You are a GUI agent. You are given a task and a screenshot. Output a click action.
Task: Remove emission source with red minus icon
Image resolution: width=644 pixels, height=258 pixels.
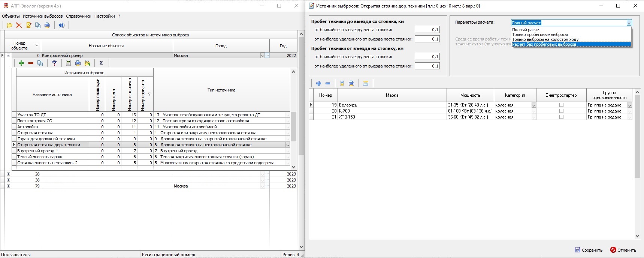pyautogui.click(x=31, y=63)
